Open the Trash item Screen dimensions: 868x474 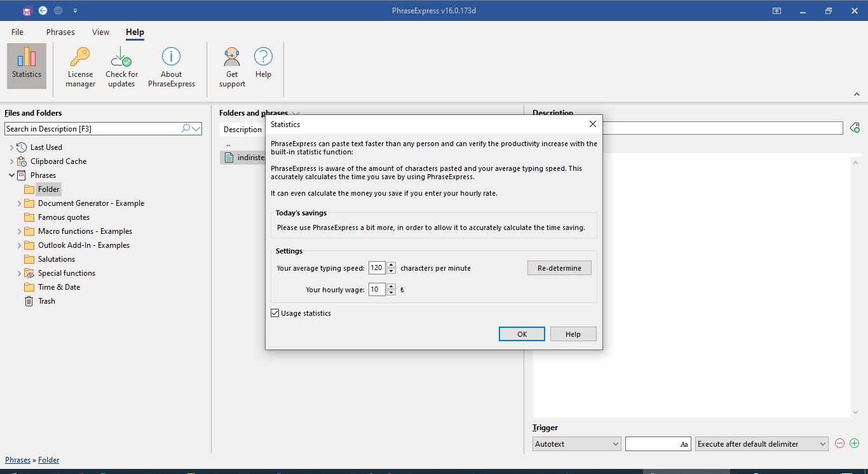pos(46,301)
